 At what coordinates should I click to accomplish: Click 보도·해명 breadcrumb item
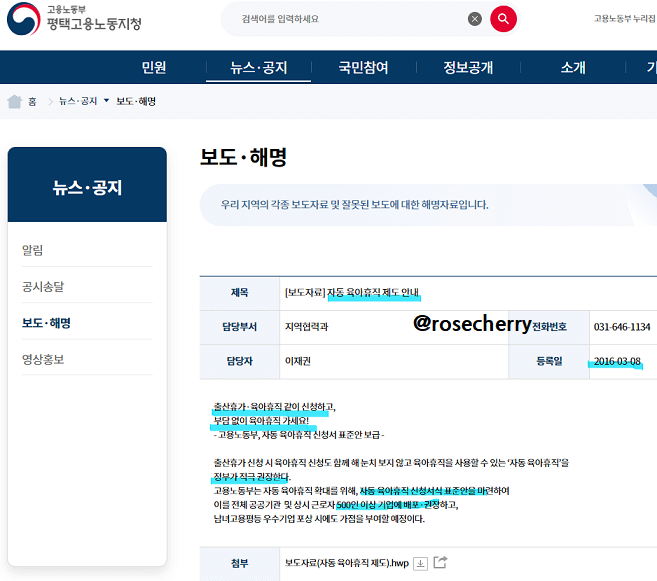pos(136,101)
